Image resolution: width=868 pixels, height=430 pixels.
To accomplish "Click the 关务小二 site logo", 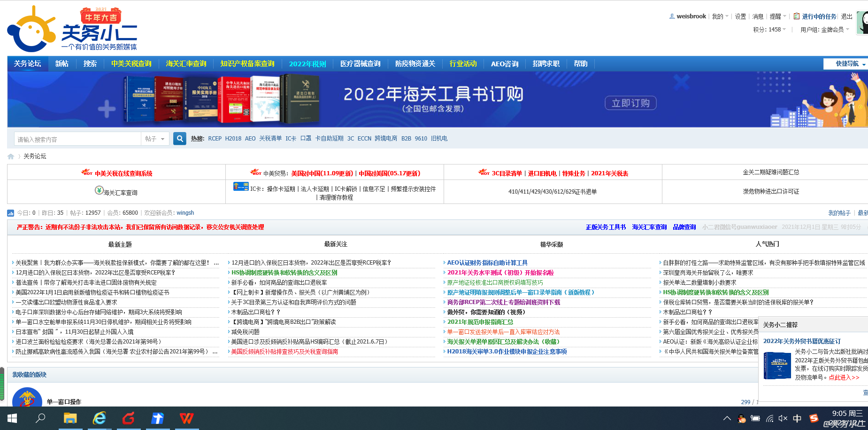I will (x=72, y=29).
